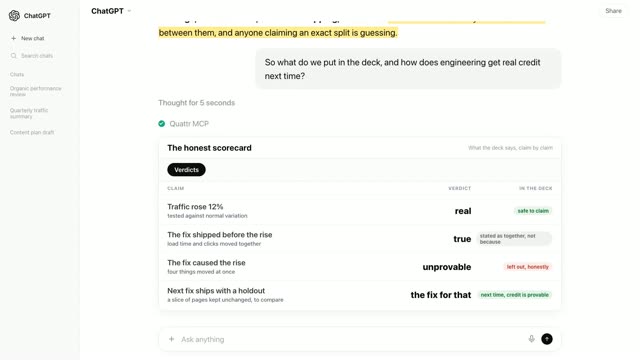Select the Verdicts tab pill

pos(187,170)
